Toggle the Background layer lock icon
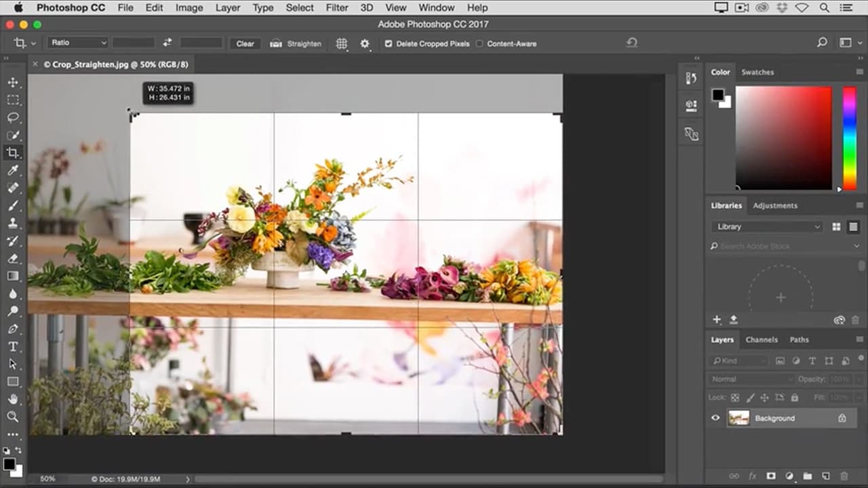The height and width of the screenshot is (488, 868). pyautogui.click(x=842, y=418)
